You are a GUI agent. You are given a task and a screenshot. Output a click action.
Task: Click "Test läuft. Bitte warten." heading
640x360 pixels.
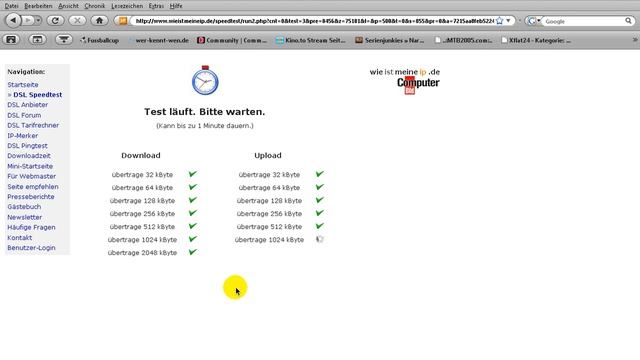[204, 112]
